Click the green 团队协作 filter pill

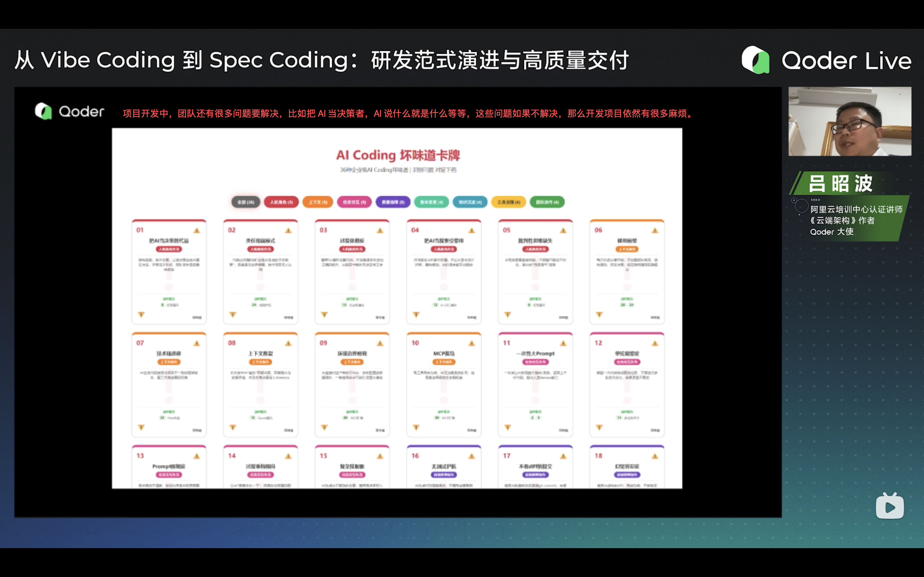(x=547, y=202)
